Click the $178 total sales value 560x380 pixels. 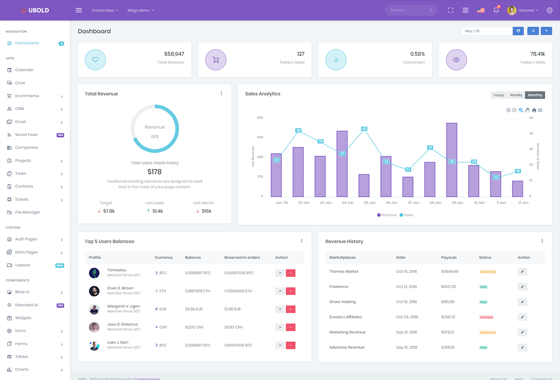click(x=155, y=172)
